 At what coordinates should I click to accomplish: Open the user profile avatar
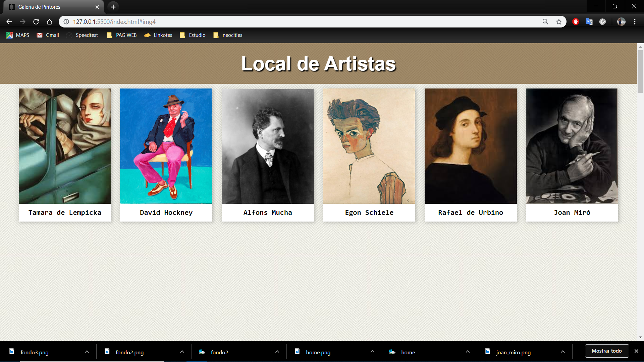point(621,22)
